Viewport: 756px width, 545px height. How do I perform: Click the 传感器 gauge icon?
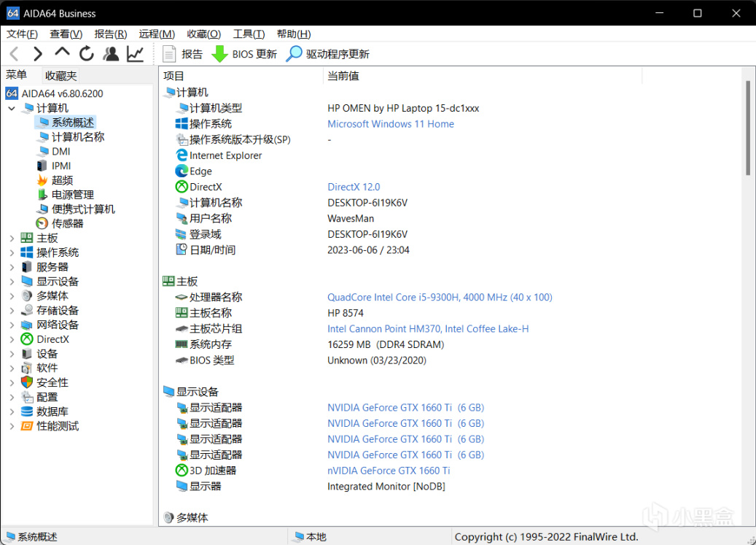[x=42, y=224]
